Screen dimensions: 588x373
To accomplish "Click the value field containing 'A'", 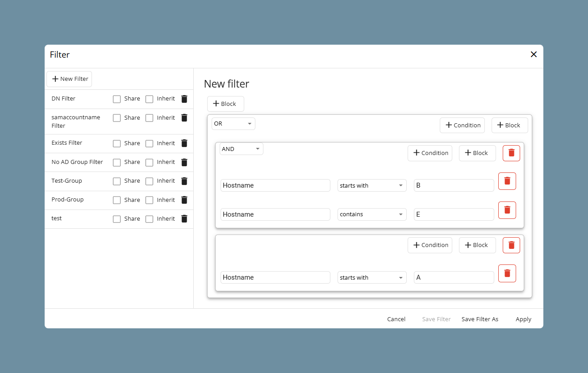I will coord(454,277).
